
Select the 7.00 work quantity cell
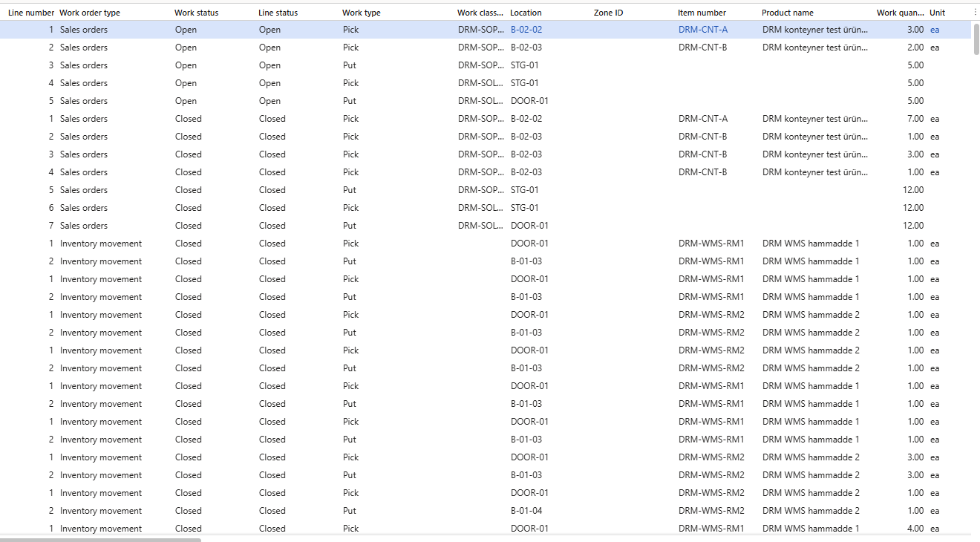(915, 119)
